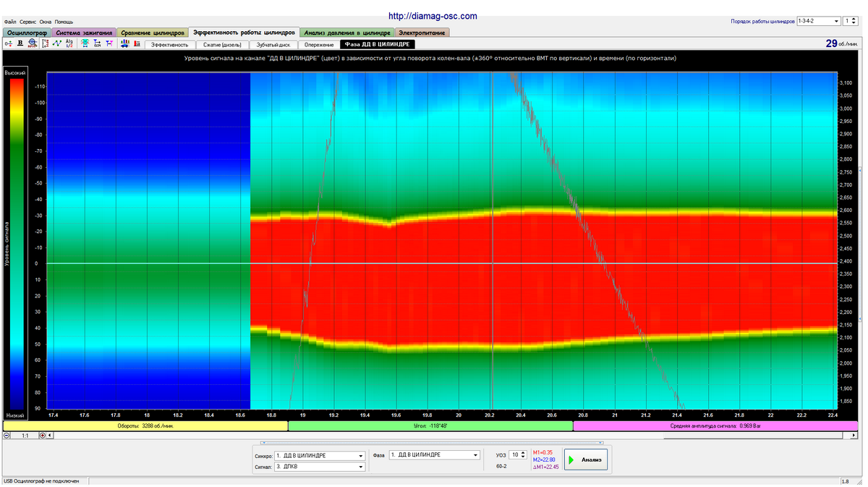Click the zero-level adjust icon in toolbar

pyautogui.click(x=9, y=43)
